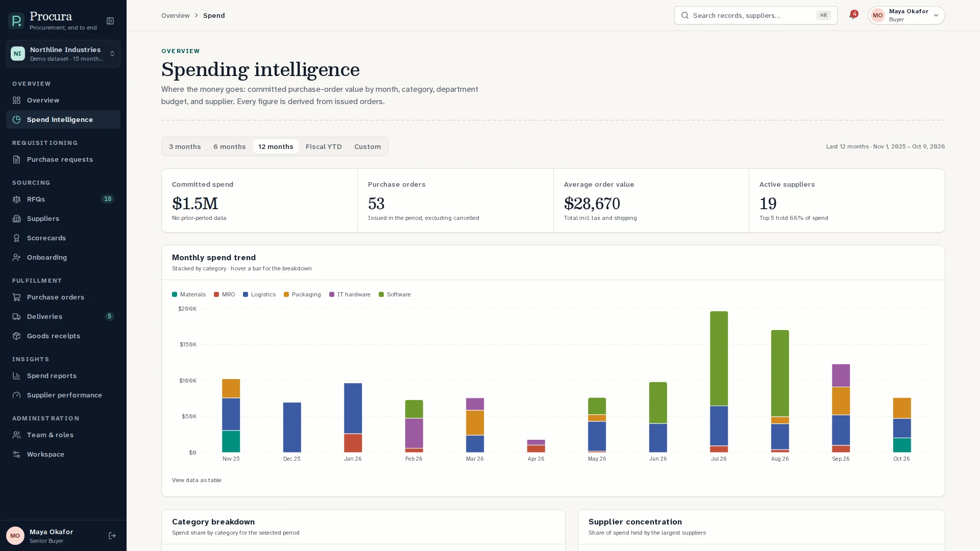Click the RFQs scales icon
Image resolution: width=980 pixels, height=551 pixels.
pyautogui.click(x=17, y=199)
